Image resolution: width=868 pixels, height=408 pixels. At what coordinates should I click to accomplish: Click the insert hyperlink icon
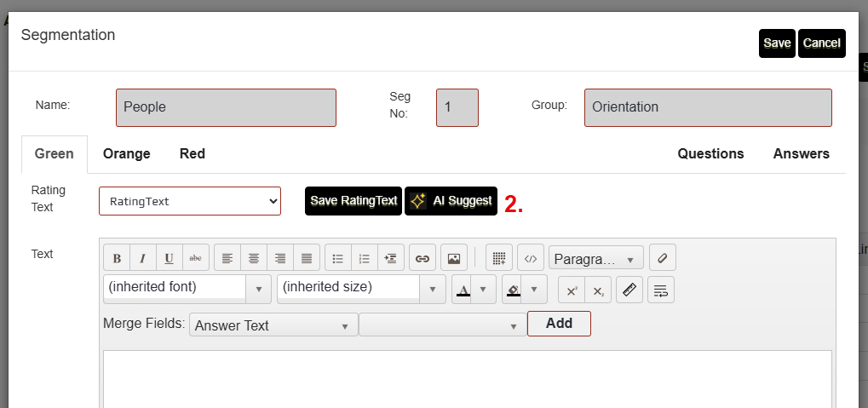click(x=422, y=258)
